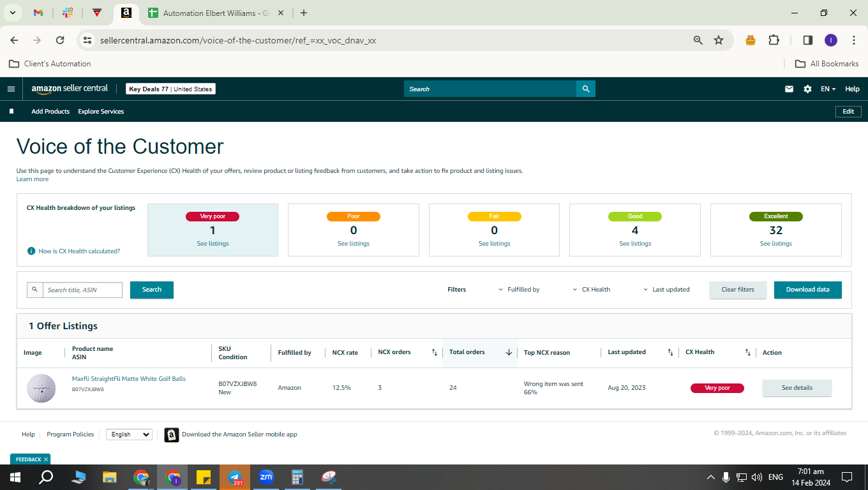The width and height of the screenshot is (868, 490).
Task: Click the magnifier button beside top Search
Action: point(586,89)
